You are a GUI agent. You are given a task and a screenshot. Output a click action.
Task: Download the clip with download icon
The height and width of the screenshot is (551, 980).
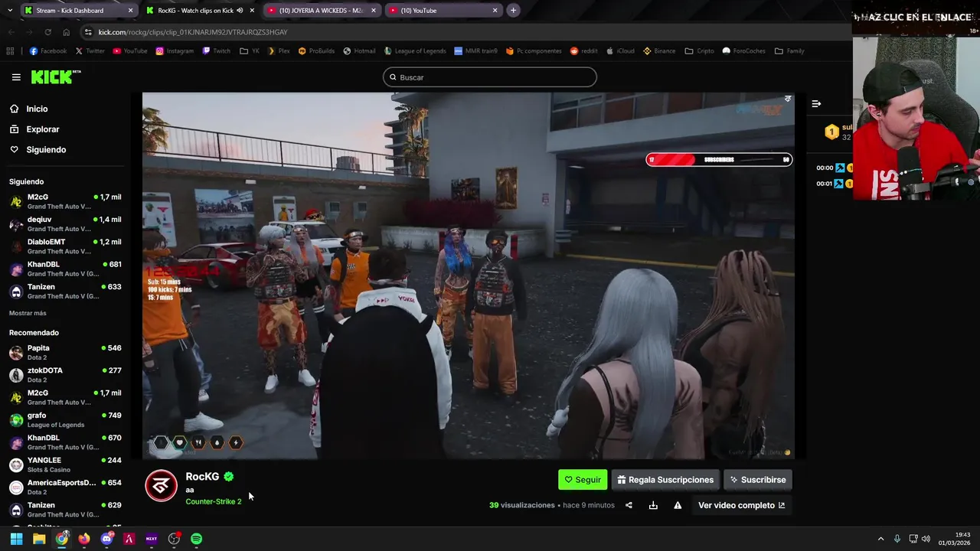coord(653,505)
